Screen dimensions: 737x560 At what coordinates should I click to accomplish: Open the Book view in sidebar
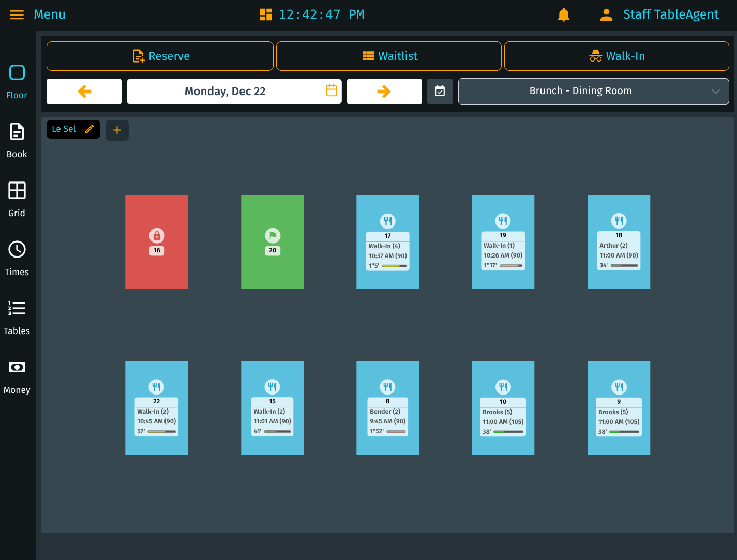pyautogui.click(x=17, y=140)
